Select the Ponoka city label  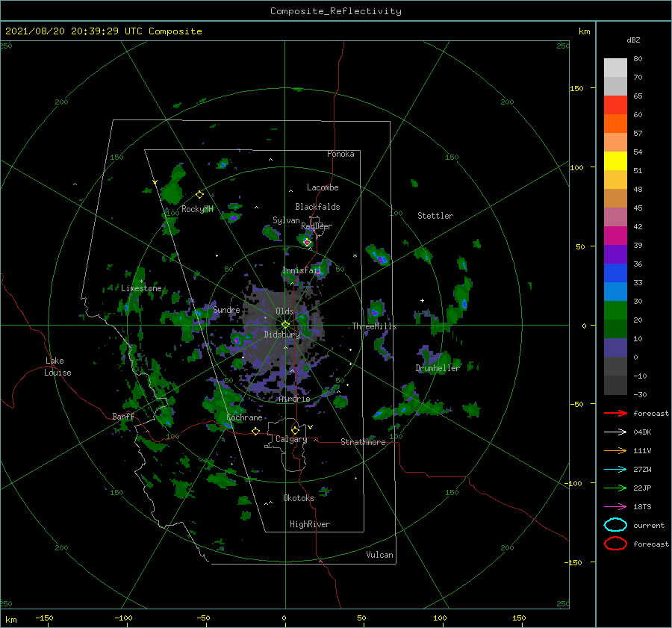[x=340, y=154]
